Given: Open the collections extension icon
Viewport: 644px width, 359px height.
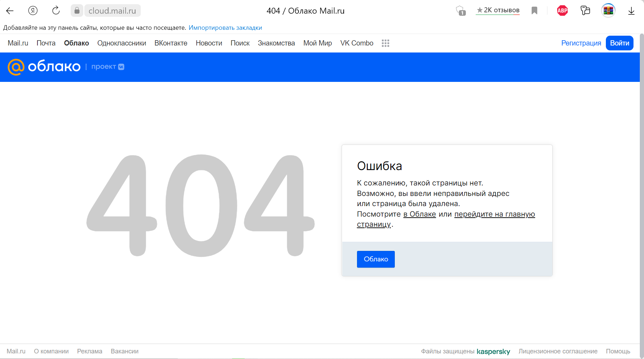Looking at the screenshot, I should (585, 10).
